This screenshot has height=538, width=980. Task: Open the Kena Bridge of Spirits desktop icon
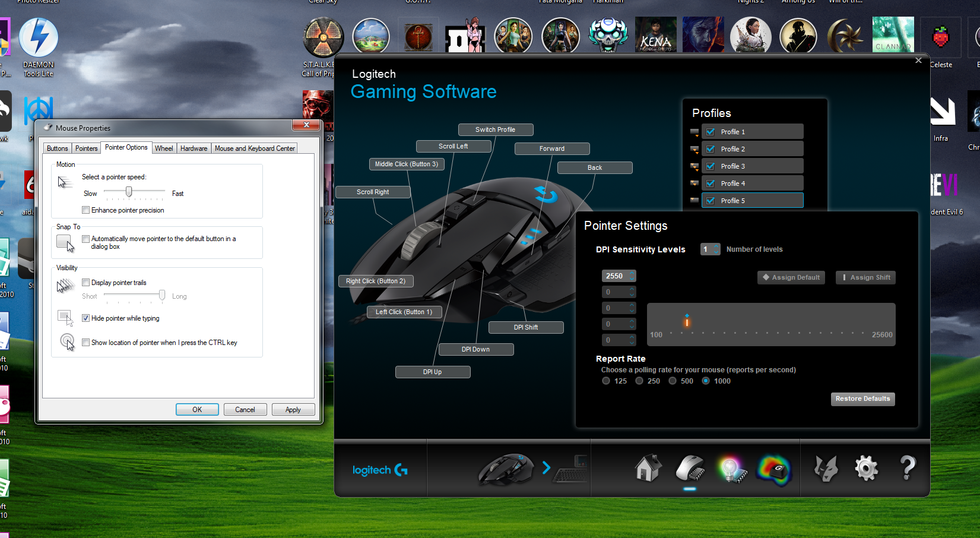click(x=656, y=34)
